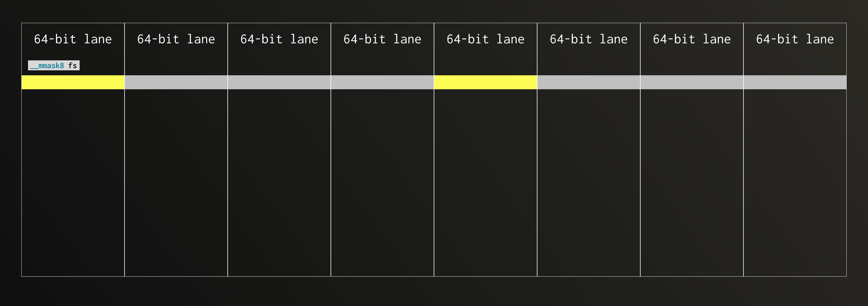The image size is (868, 306).
Task: Click the empty body of the first lane
Action: coord(73,182)
